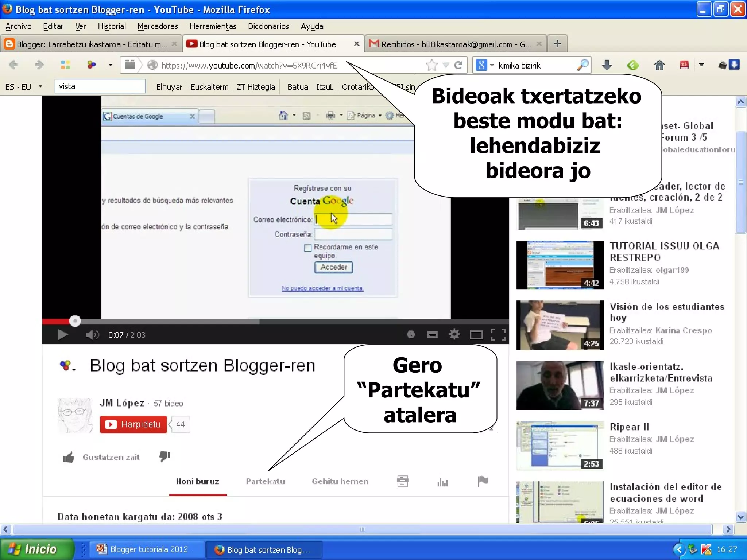747x560 pixels.
Task: Click the Harpidetu subscribe button
Action: [133, 424]
